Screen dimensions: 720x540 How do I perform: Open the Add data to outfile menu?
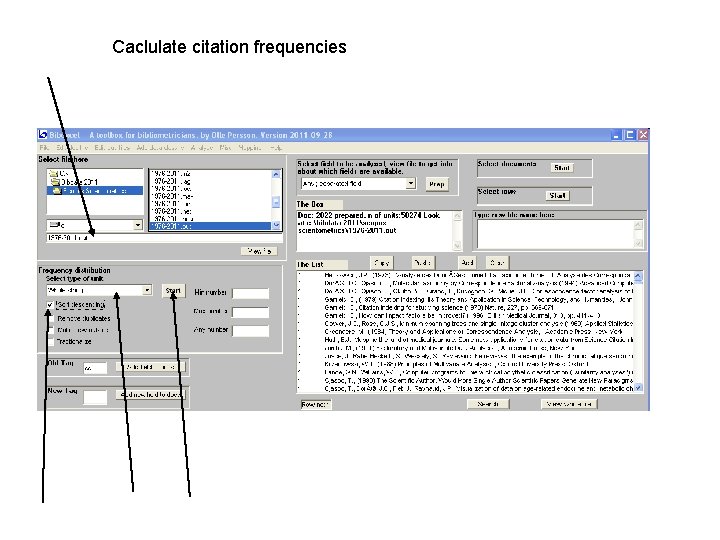point(159,147)
